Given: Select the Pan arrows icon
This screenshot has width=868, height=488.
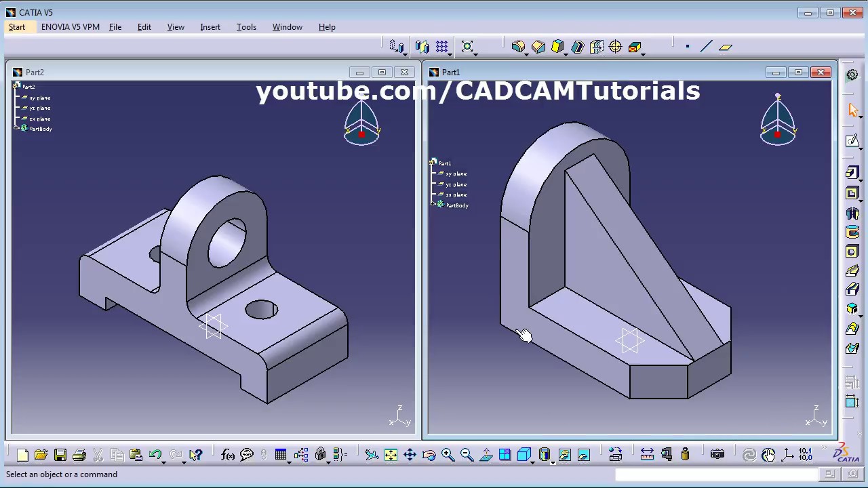Looking at the screenshot, I should (x=410, y=455).
